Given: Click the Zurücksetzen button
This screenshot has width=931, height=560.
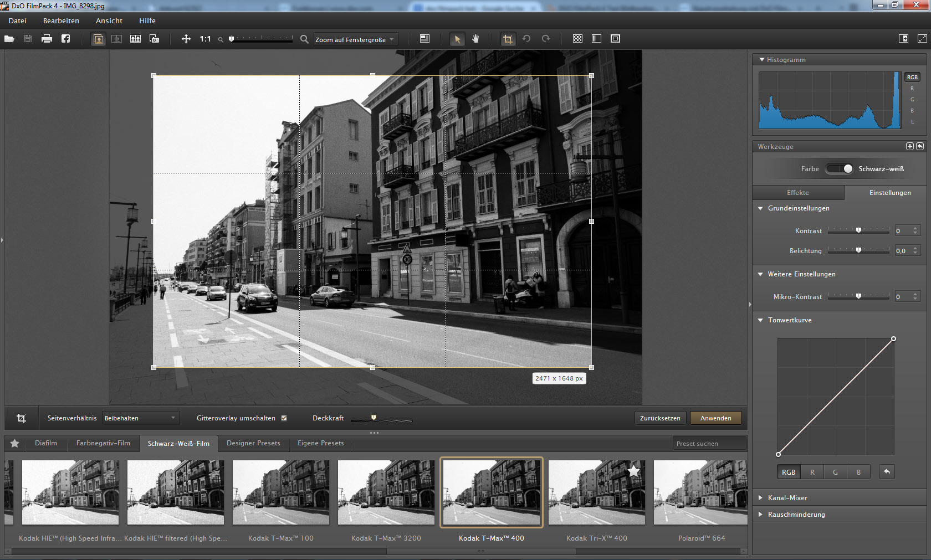Looking at the screenshot, I should 660,418.
